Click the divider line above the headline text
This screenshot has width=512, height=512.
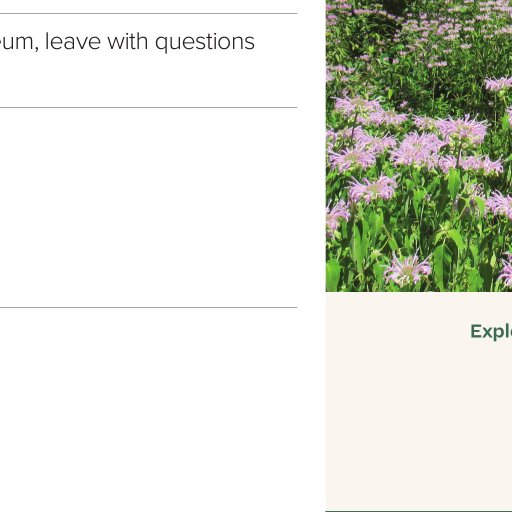[x=149, y=14]
